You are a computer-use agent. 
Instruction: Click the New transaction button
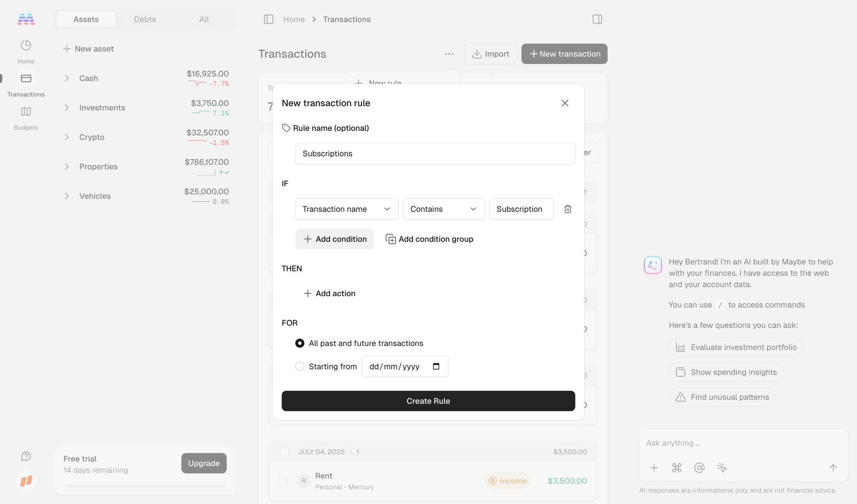(x=564, y=54)
